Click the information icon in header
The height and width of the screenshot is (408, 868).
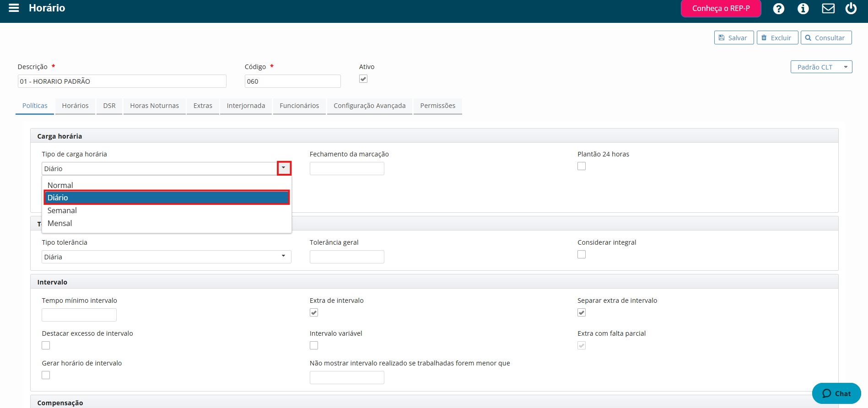tap(803, 8)
